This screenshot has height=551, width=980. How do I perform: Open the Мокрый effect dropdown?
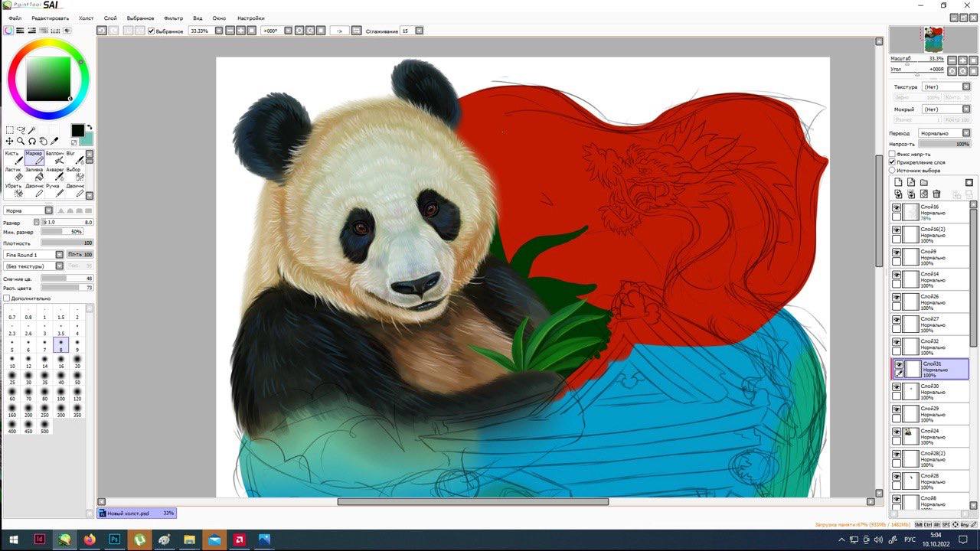946,109
